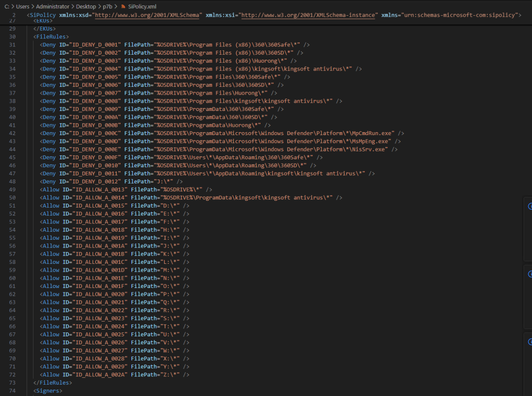Click the opening FileRules tag
This screenshot has height=396, width=532.
click(51, 36)
